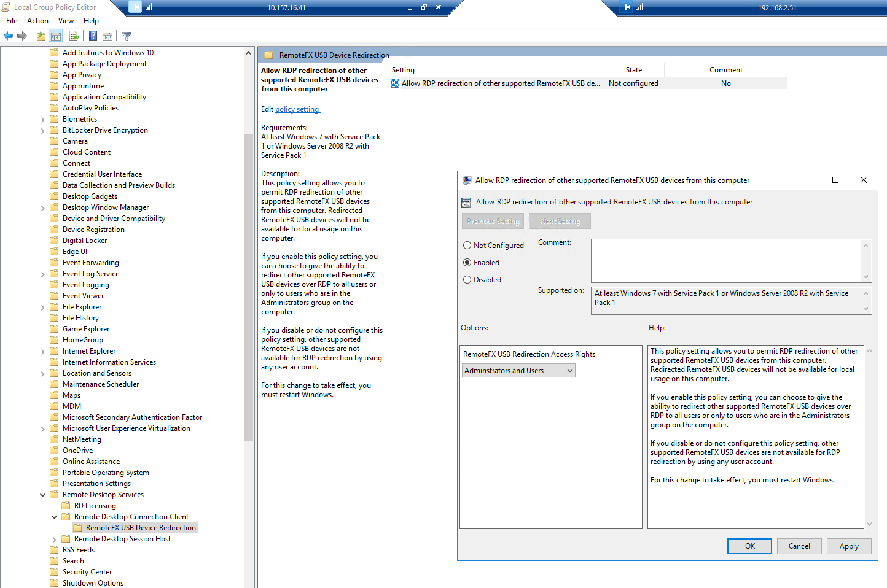
Task: Click signal strength icon on 192.168.2.51 bar
Action: pyautogui.click(x=640, y=7)
